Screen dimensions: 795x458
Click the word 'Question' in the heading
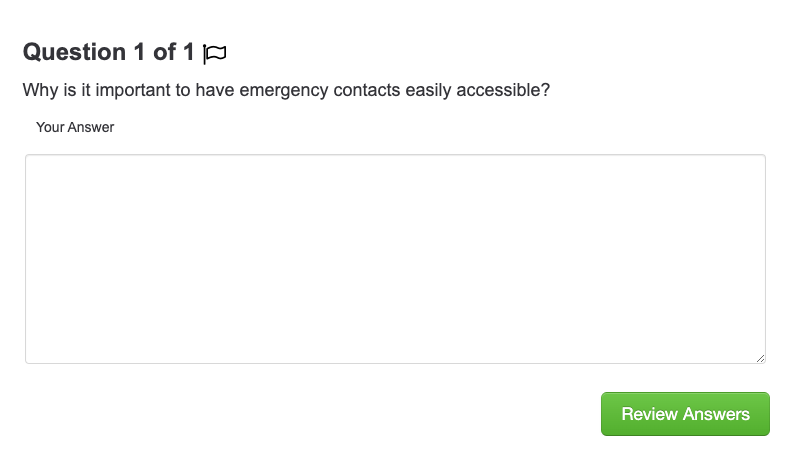pyautogui.click(x=75, y=52)
